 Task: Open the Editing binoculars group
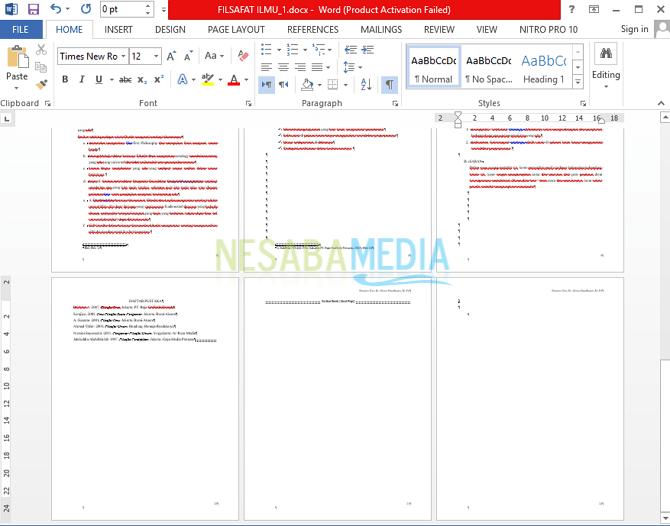point(605,66)
